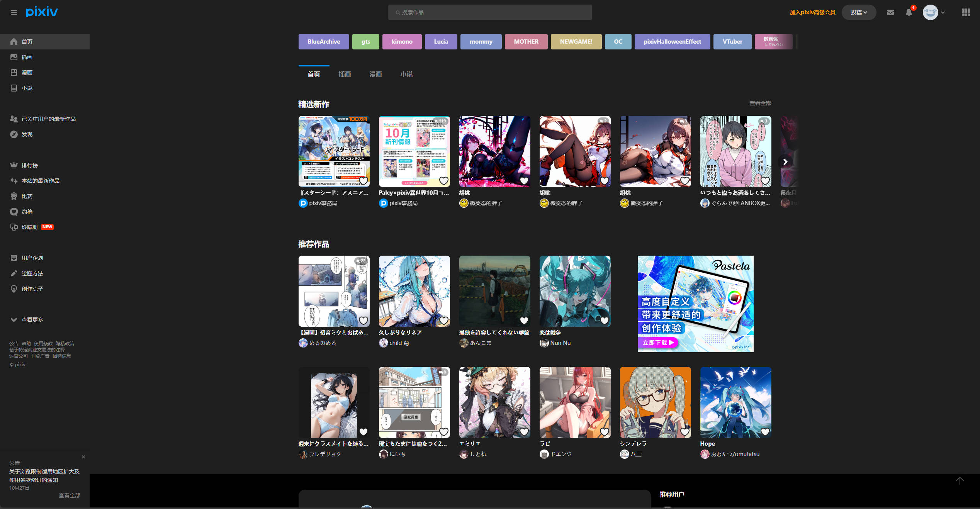Click the scroll-to-top arrow icon
This screenshot has width=980, height=509.
coord(960,481)
